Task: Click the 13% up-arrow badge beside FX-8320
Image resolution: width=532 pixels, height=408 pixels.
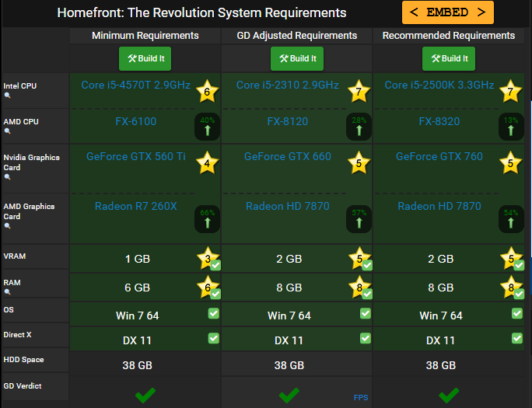Action: [x=511, y=127]
